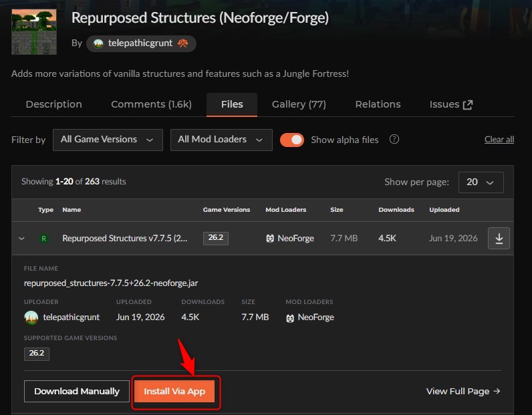Click the download arrow icon for v7.7.5
The image size is (532, 415).
pos(499,238)
